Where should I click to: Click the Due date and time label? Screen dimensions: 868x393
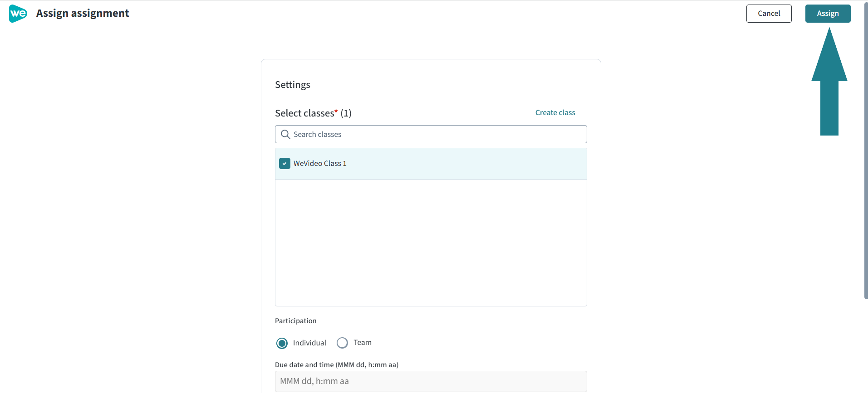(x=337, y=365)
